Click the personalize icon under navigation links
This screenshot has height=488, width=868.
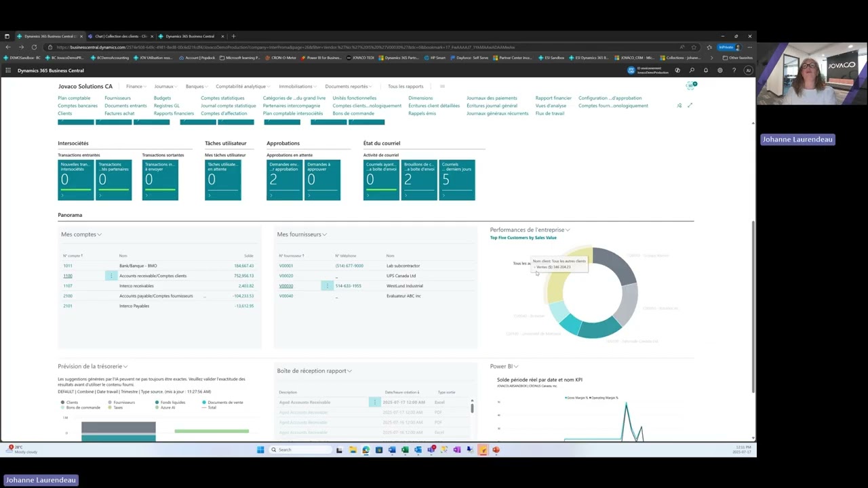tap(679, 106)
